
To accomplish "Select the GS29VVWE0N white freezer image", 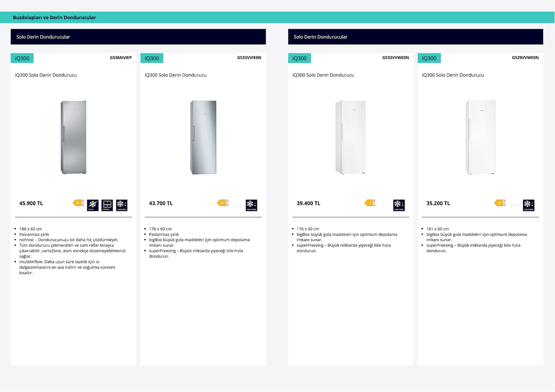I will click(480, 138).
